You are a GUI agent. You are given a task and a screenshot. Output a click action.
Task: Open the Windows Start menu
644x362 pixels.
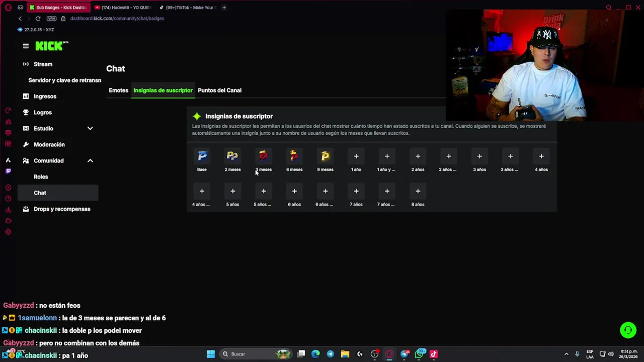(211, 354)
